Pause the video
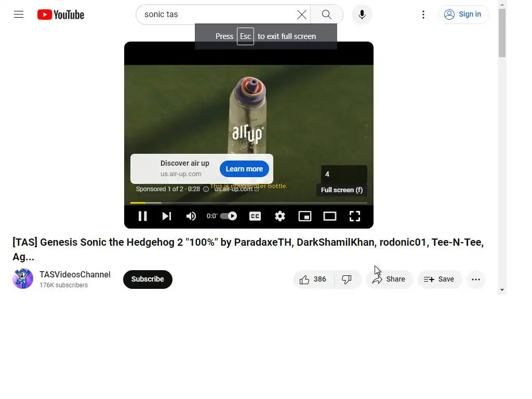 pos(142,216)
